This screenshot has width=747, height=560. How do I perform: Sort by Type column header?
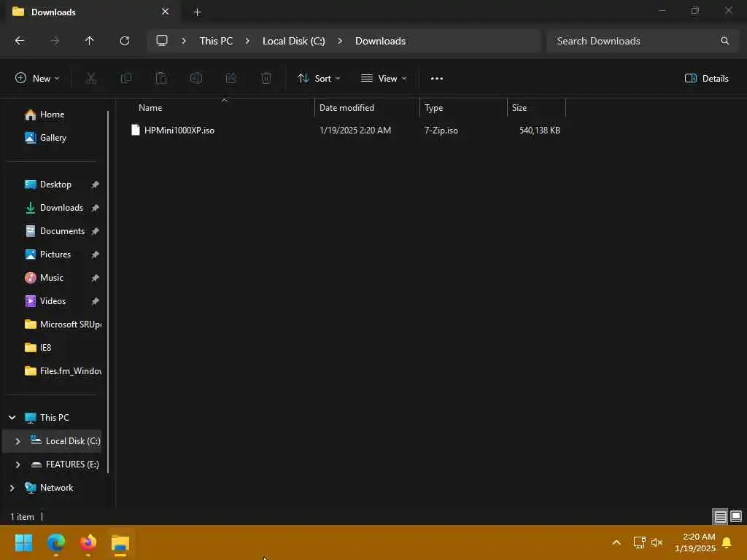pos(463,108)
